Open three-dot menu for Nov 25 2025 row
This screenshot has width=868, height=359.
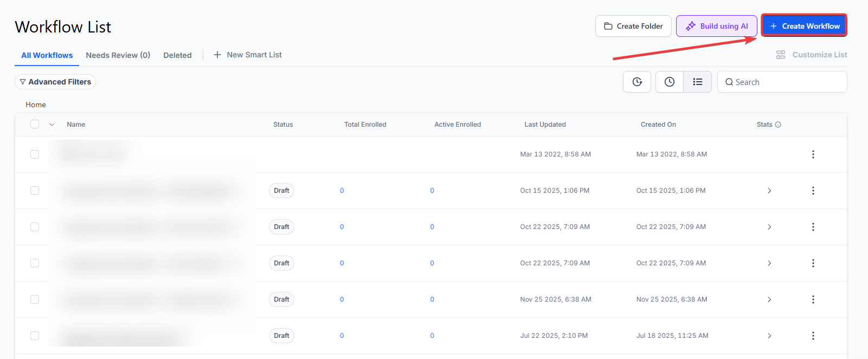tap(813, 299)
